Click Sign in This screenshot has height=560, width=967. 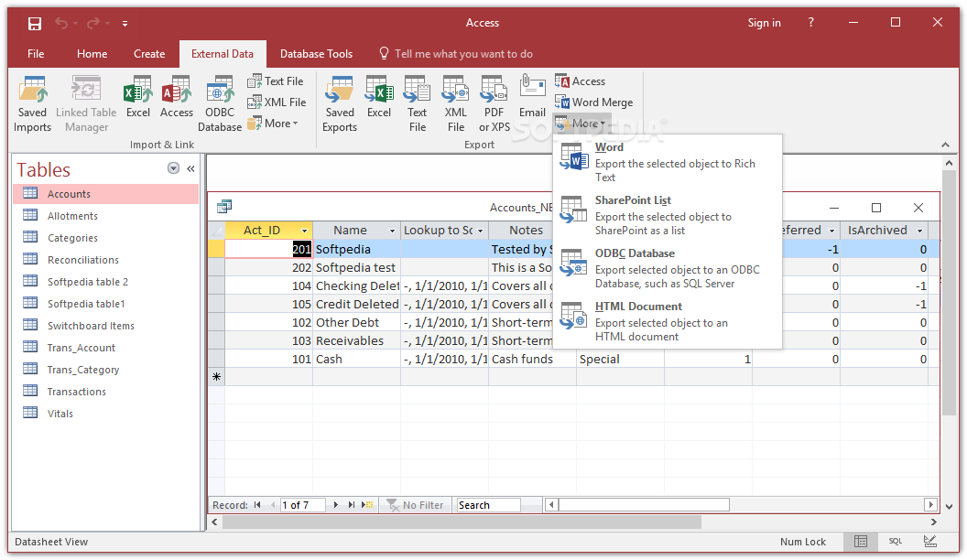(764, 23)
